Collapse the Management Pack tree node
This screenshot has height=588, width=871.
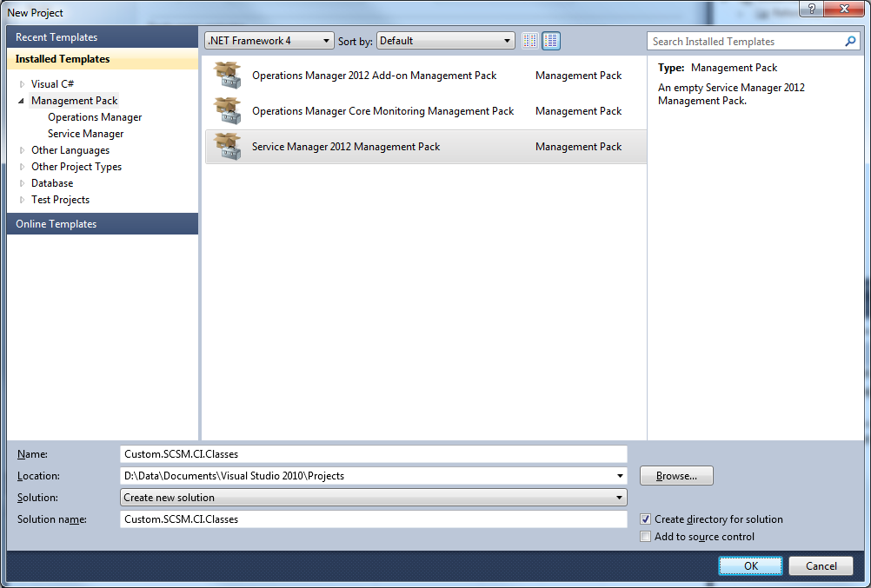[23, 101]
